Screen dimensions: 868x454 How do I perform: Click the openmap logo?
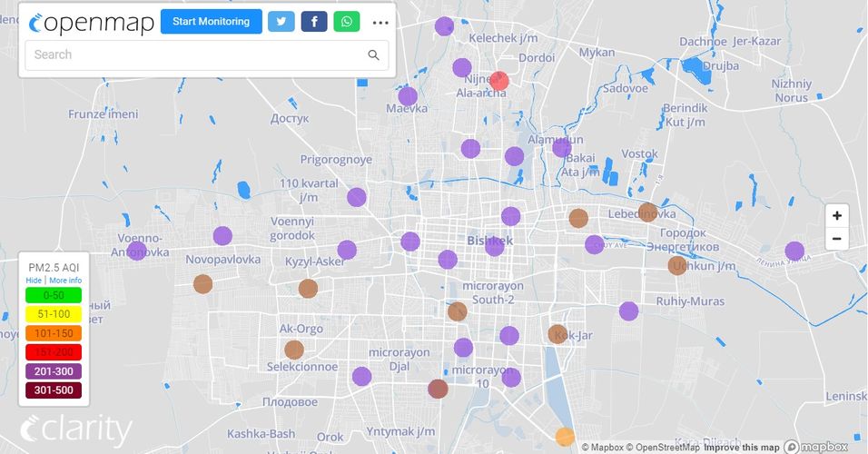[x=91, y=23]
